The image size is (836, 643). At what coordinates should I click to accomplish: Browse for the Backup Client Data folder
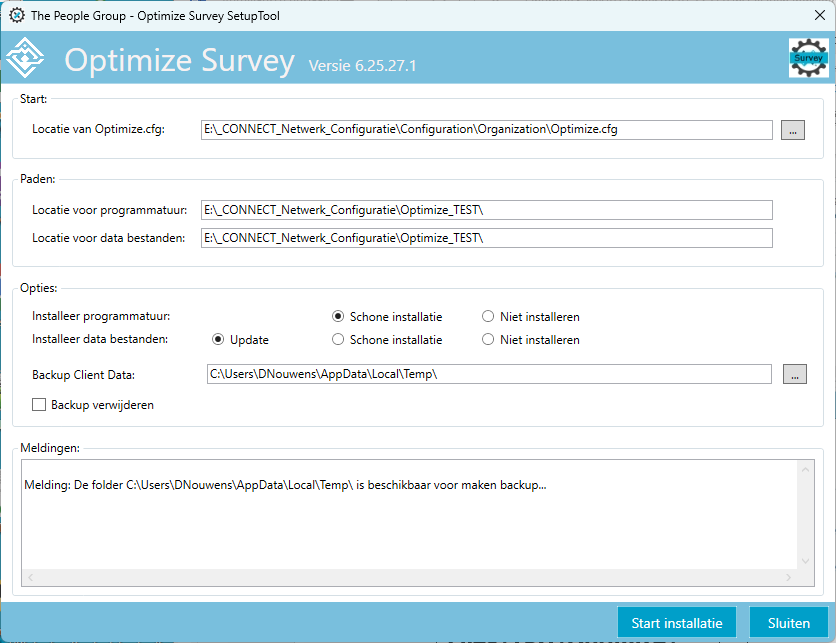794,374
